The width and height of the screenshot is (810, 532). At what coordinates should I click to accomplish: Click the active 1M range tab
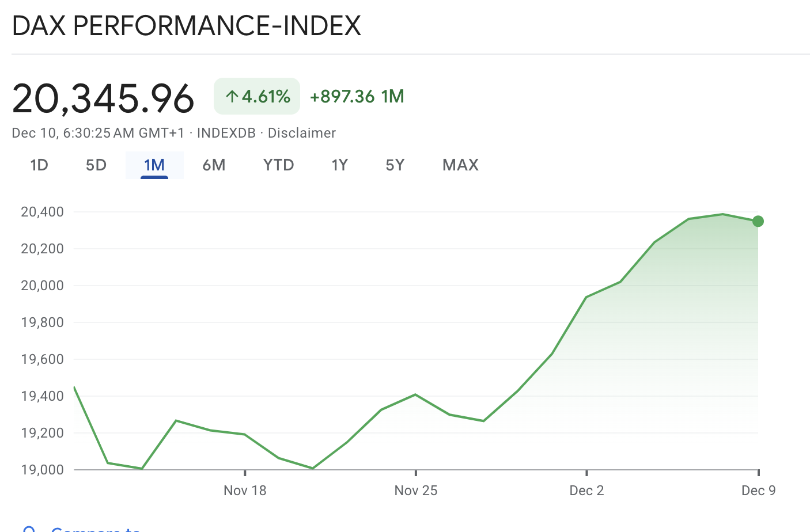pos(154,165)
